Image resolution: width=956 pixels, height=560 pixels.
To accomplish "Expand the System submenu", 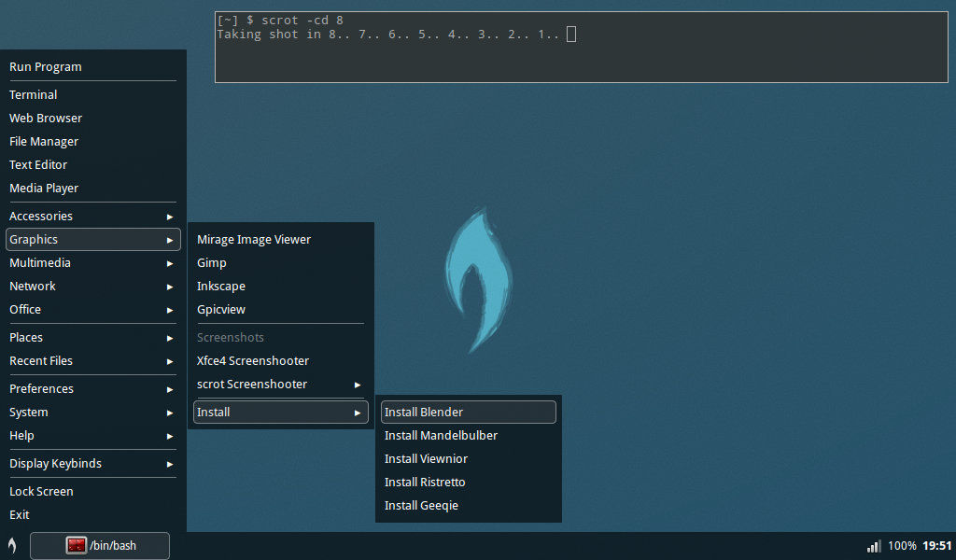I will point(92,413).
